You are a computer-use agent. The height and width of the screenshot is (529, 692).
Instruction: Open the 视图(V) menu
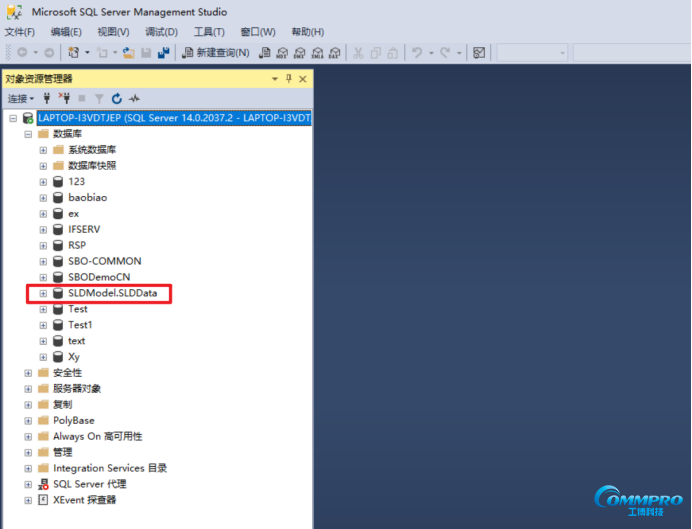(x=113, y=32)
